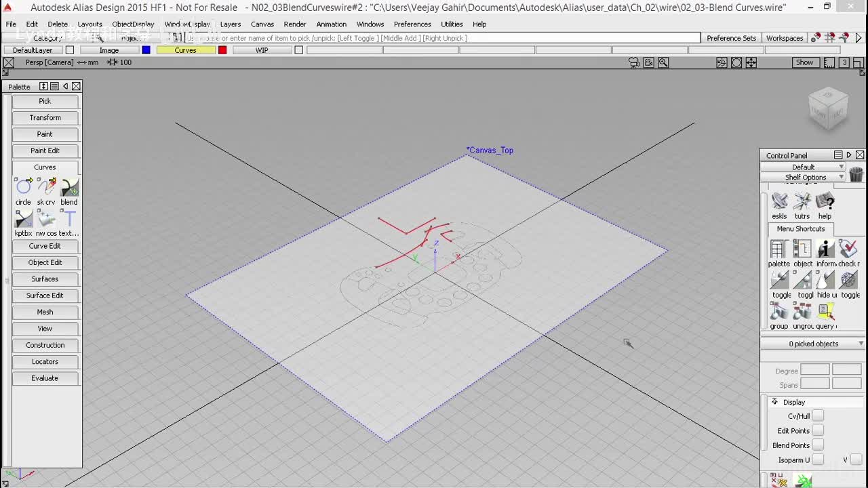
Task: Select the Image layer button
Action: (109, 50)
